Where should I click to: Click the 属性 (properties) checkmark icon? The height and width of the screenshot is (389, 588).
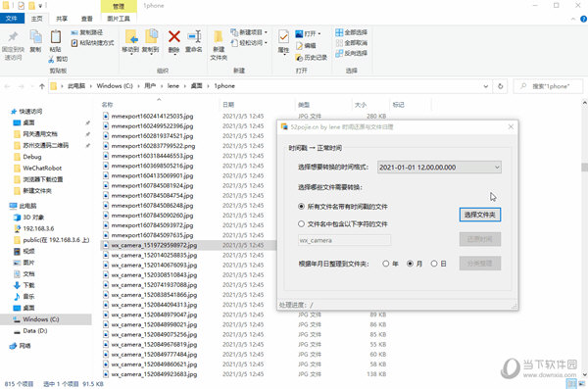pos(283,37)
